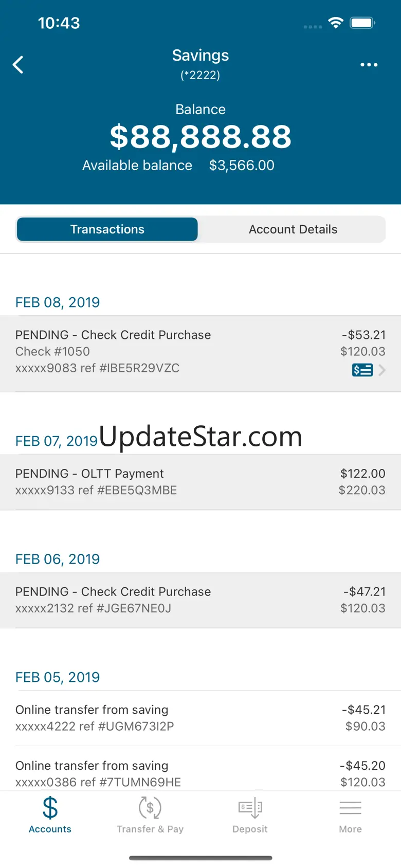Tap the battery status icon
Viewport: 401px width, 868px height.
click(x=362, y=23)
